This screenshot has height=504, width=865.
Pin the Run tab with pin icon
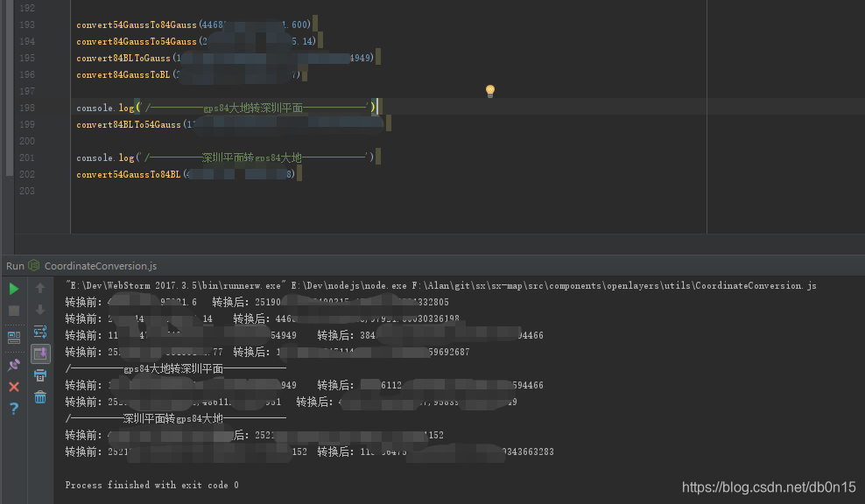click(14, 365)
